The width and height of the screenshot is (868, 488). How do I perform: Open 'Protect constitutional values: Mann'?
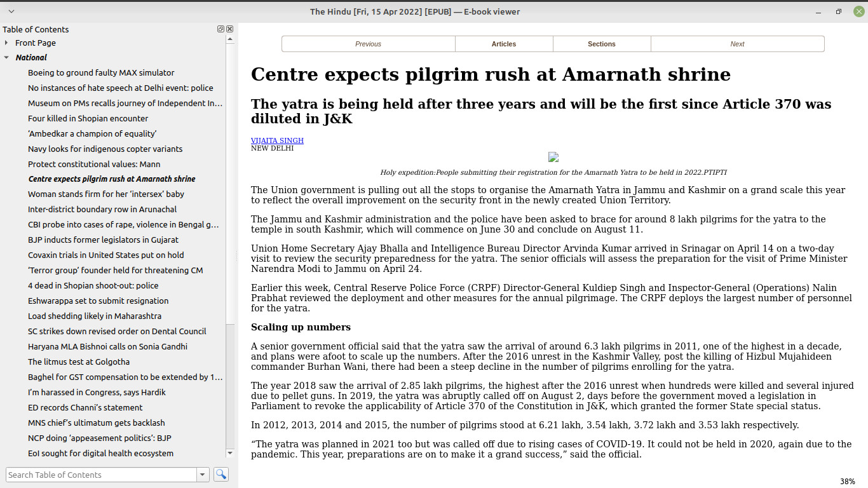click(94, 164)
